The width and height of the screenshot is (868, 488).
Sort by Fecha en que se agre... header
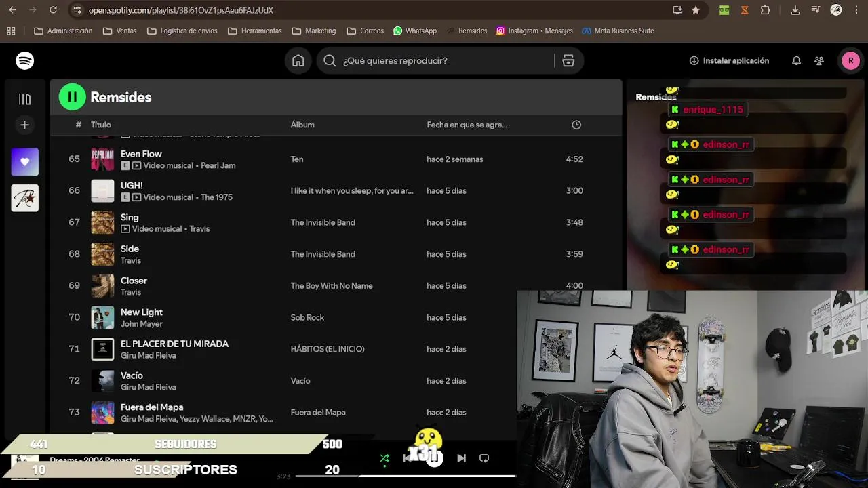tap(467, 125)
